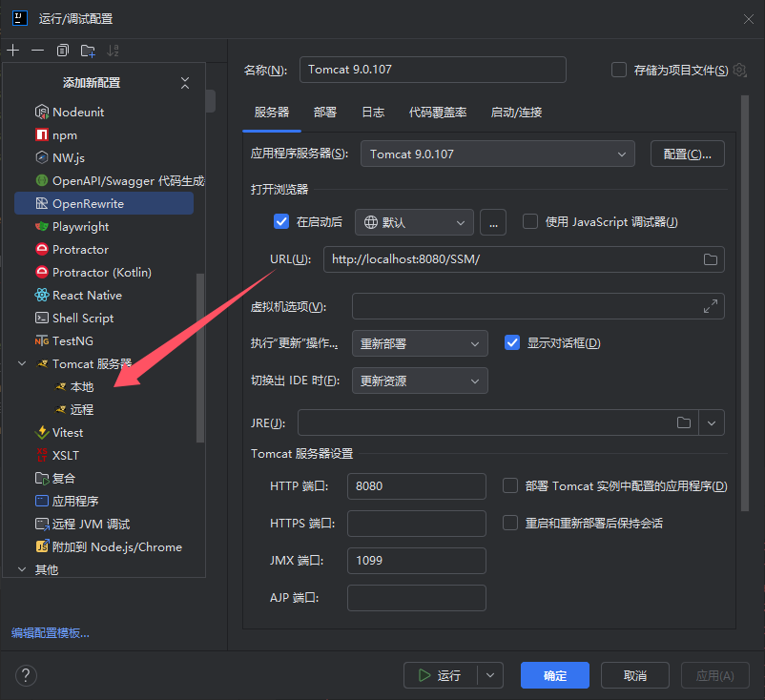Close the Add New Configuration popup

185,83
